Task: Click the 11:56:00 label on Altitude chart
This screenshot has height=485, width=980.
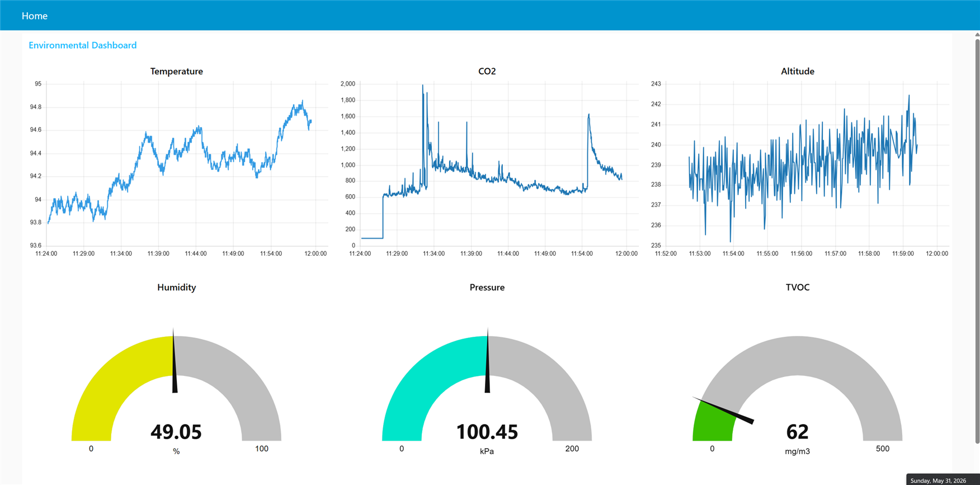Action: pos(801,253)
